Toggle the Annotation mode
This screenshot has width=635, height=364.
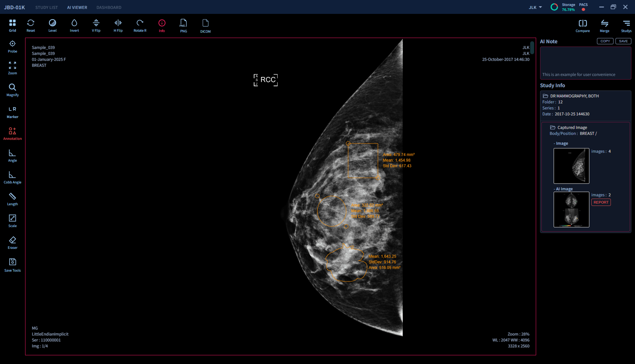12,134
